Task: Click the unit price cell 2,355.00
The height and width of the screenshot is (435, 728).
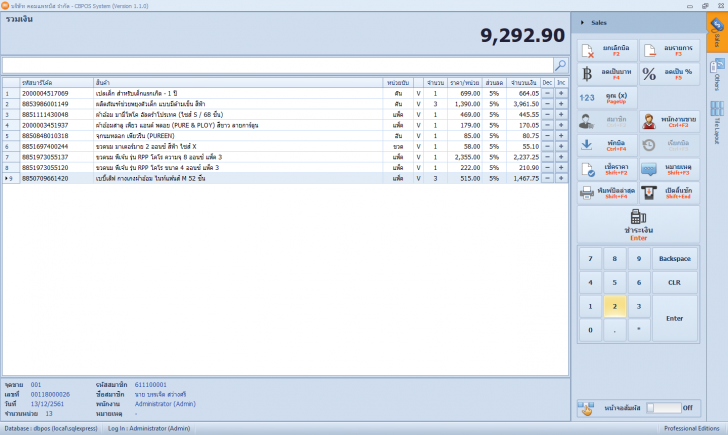Action: tap(464, 157)
